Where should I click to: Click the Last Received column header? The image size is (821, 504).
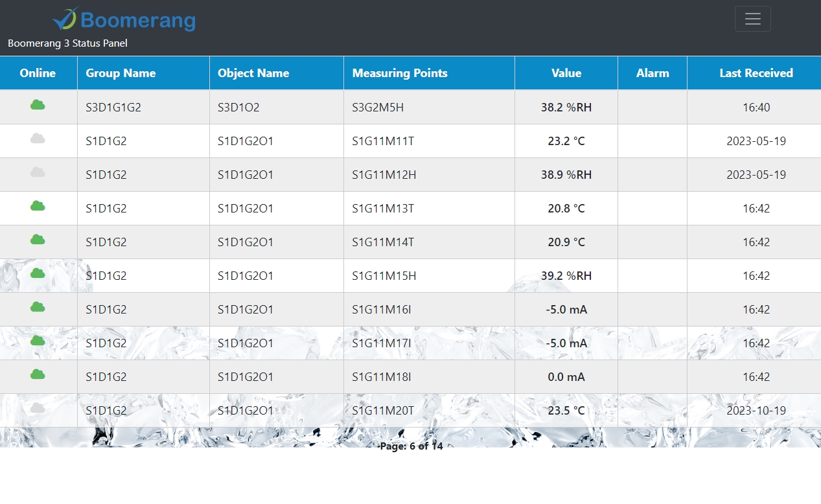(756, 73)
